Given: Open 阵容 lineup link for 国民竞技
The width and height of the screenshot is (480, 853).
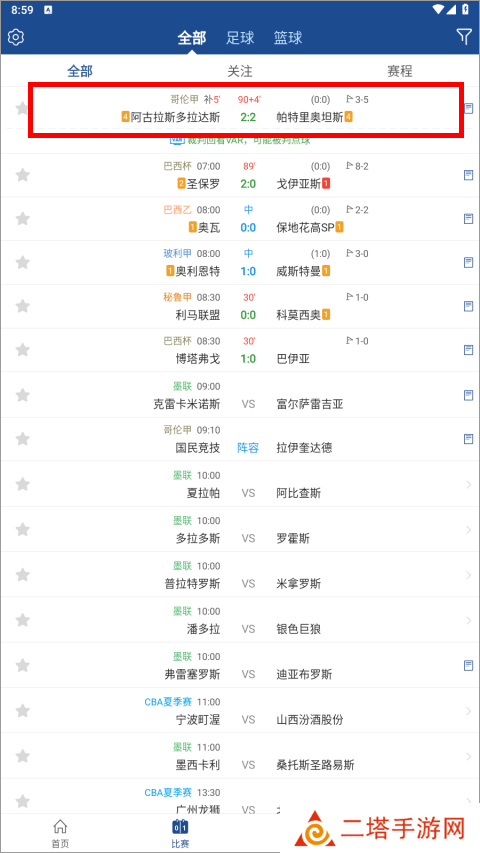Looking at the screenshot, I should click(248, 448).
